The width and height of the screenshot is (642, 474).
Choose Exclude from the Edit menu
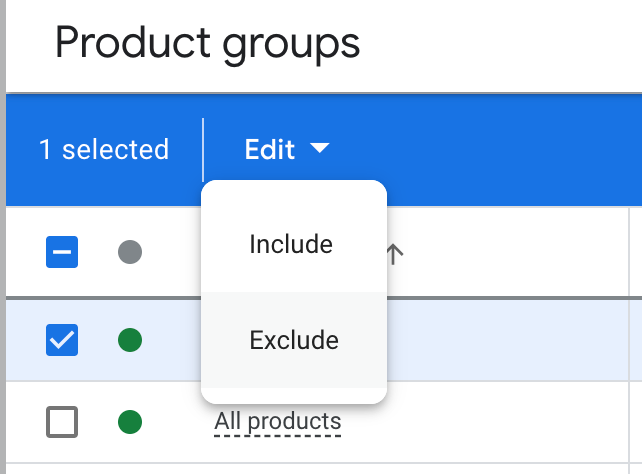294,340
